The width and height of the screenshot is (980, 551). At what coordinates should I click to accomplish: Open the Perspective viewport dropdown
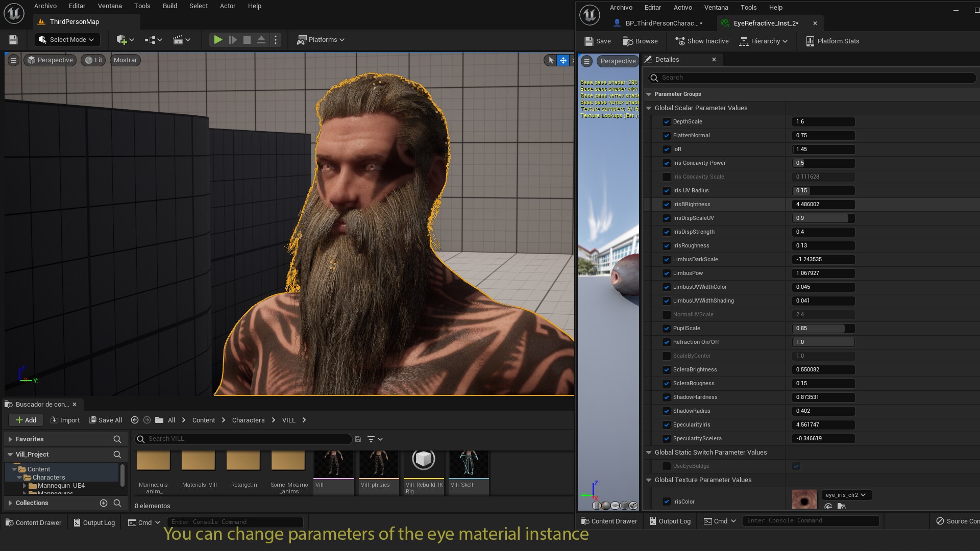50,60
